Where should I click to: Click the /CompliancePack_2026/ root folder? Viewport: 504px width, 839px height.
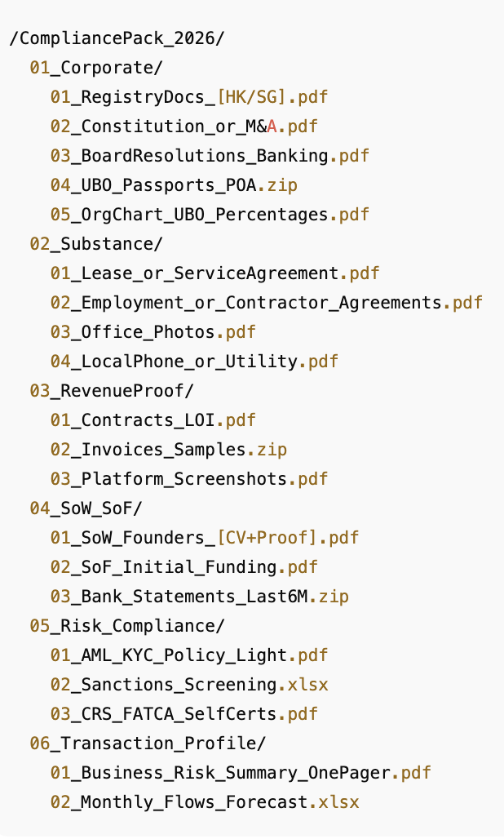coord(117,38)
